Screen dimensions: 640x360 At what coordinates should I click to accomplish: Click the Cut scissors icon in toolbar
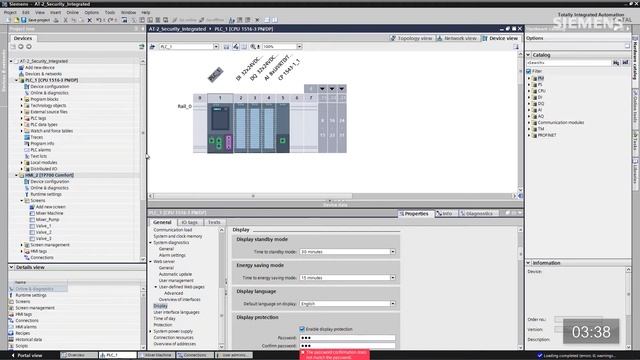click(65, 20)
